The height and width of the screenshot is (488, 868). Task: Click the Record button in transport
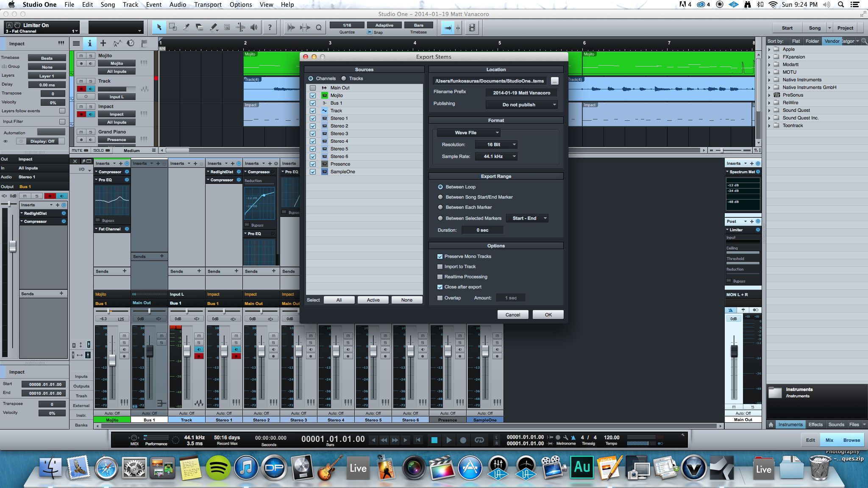(463, 440)
